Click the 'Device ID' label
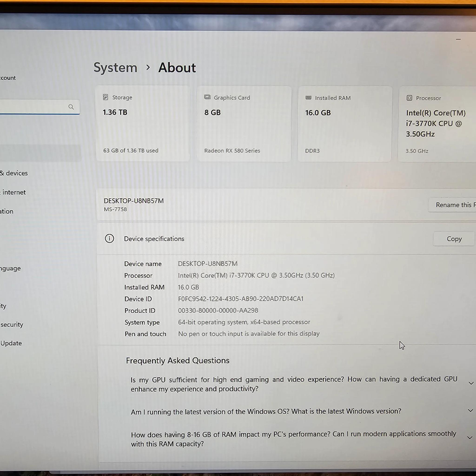 click(x=138, y=299)
